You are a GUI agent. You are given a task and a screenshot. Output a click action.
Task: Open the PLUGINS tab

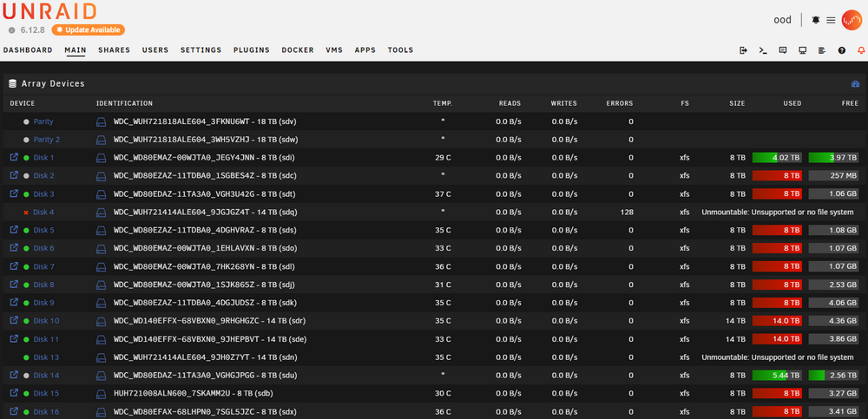click(x=252, y=49)
